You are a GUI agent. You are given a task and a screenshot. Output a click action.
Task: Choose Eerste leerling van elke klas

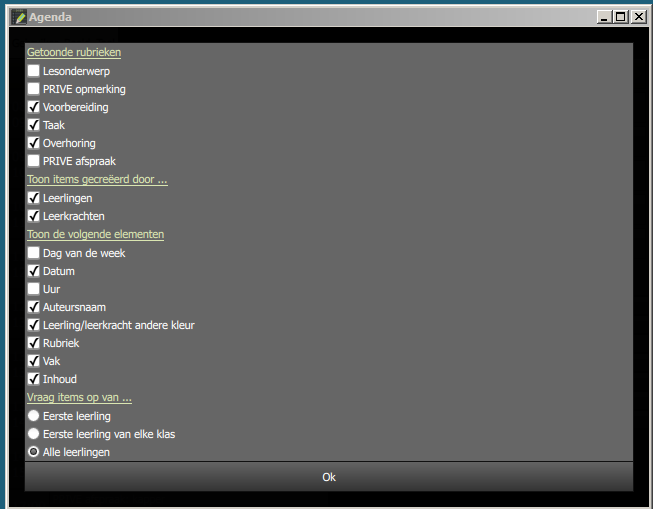(33, 434)
